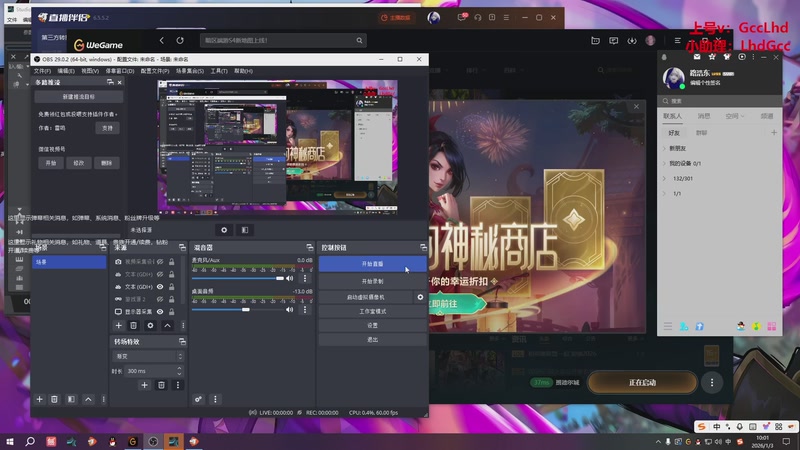Expand the 132/301 friends group
Viewport: 800px width, 450px height.
[664, 179]
